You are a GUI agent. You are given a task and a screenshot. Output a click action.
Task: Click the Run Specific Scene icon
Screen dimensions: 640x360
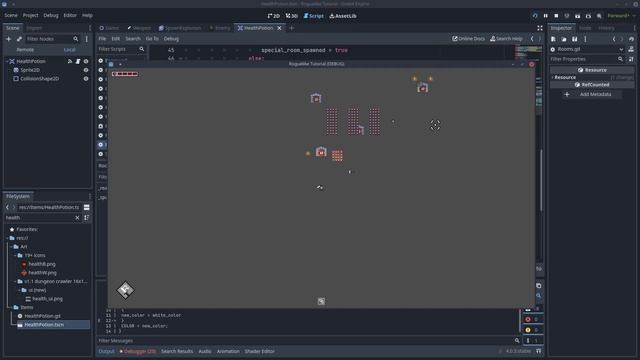tap(588, 16)
